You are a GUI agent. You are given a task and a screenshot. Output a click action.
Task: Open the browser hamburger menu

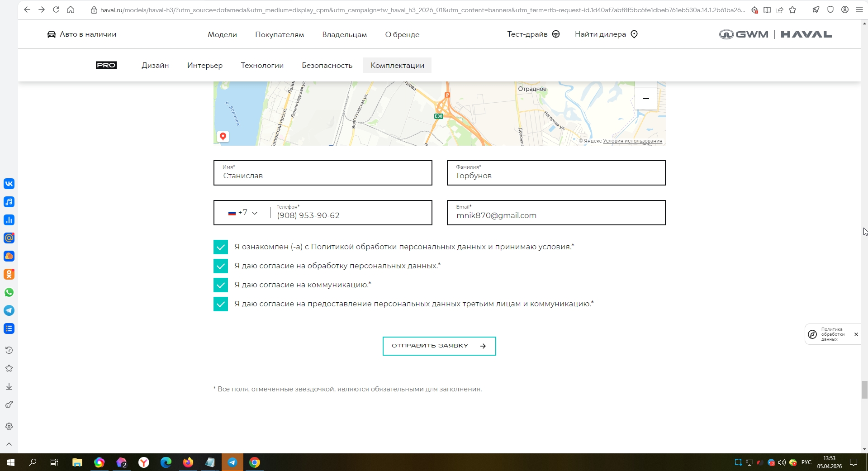859,10
